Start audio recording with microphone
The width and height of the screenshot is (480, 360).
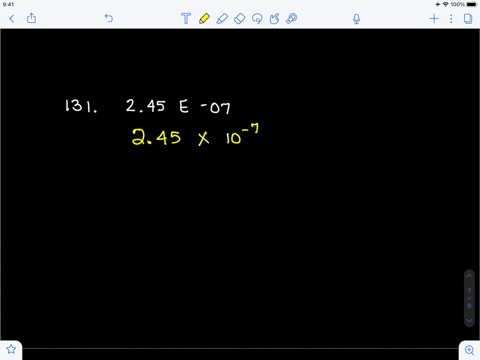(356, 19)
